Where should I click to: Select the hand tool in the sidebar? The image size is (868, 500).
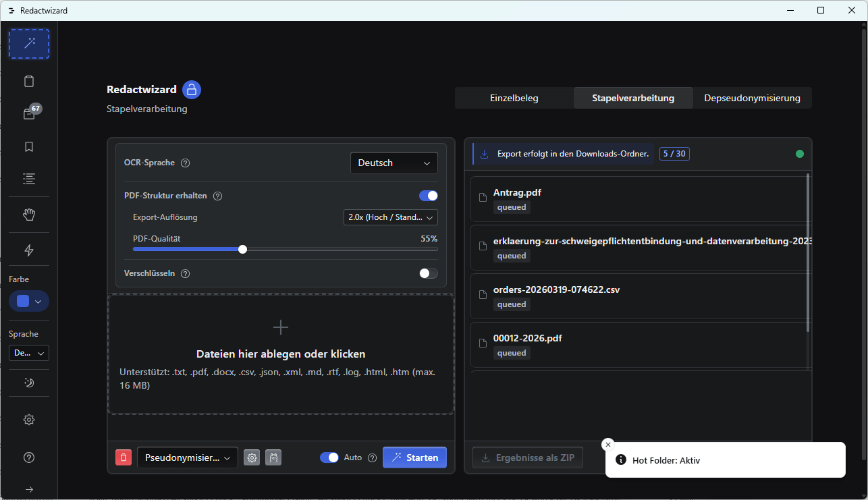pos(29,215)
